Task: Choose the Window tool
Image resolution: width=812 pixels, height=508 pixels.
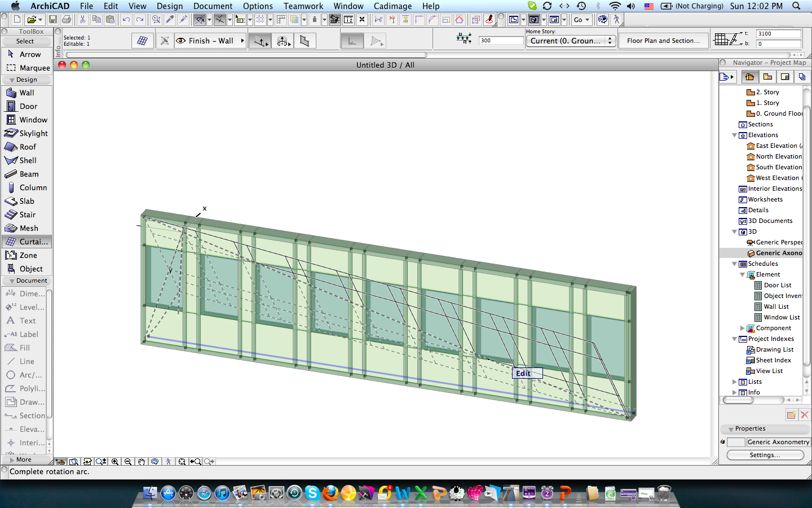Action: (x=27, y=120)
